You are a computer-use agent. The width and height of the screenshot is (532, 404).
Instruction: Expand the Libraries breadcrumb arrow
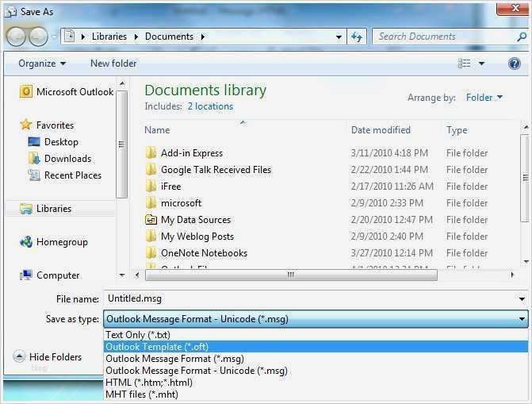[x=136, y=37]
